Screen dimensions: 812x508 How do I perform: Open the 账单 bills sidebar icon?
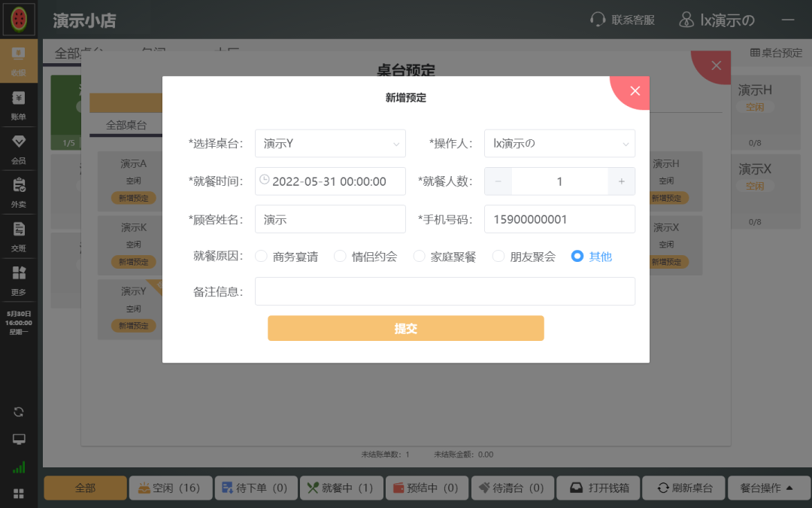(x=19, y=105)
